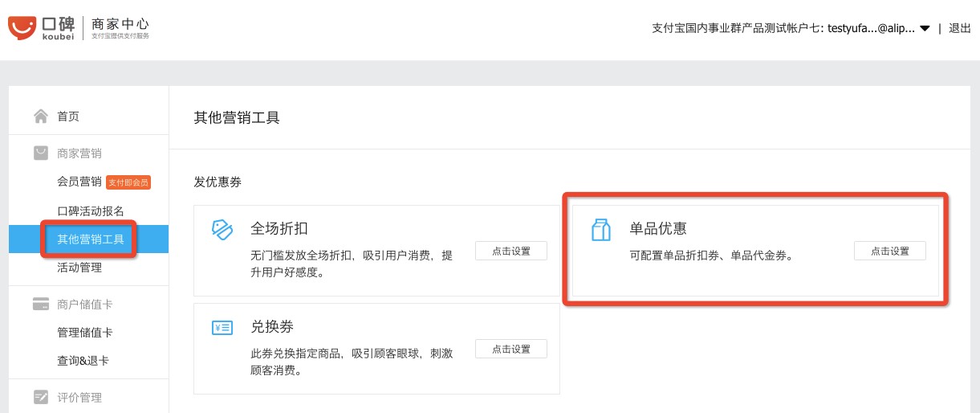Open 查询&退卡 sidebar item
The width and height of the screenshot is (980, 413).
pyautogui.click(x=83, y=361)
